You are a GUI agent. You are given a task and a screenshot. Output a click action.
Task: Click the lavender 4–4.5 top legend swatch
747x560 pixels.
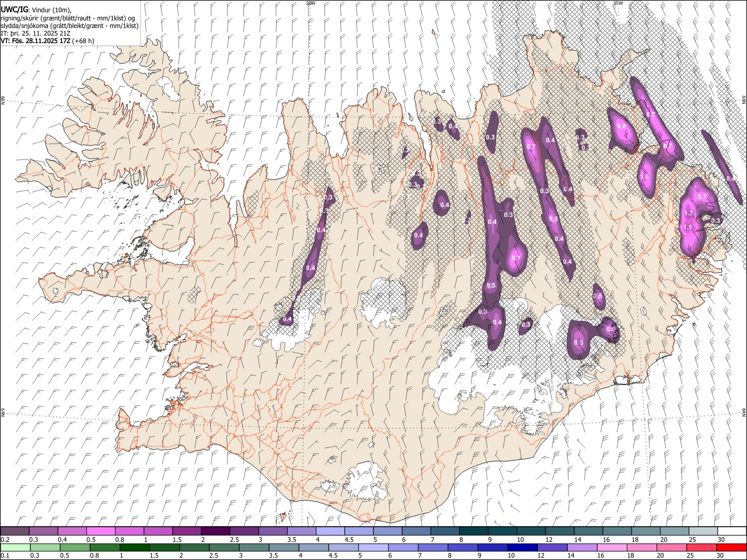[330, 531]
